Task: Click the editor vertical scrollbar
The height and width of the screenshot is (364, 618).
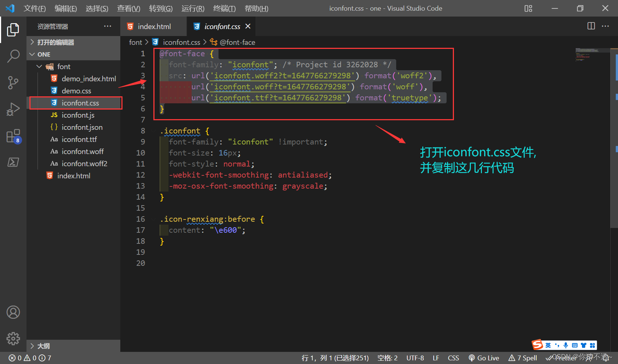Action: pos(614,138)
